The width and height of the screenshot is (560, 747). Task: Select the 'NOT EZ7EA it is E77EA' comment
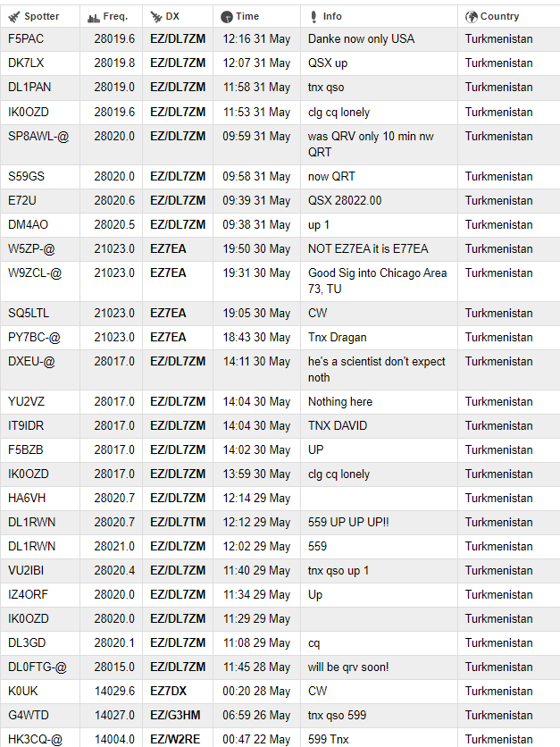tap(368, 248)
